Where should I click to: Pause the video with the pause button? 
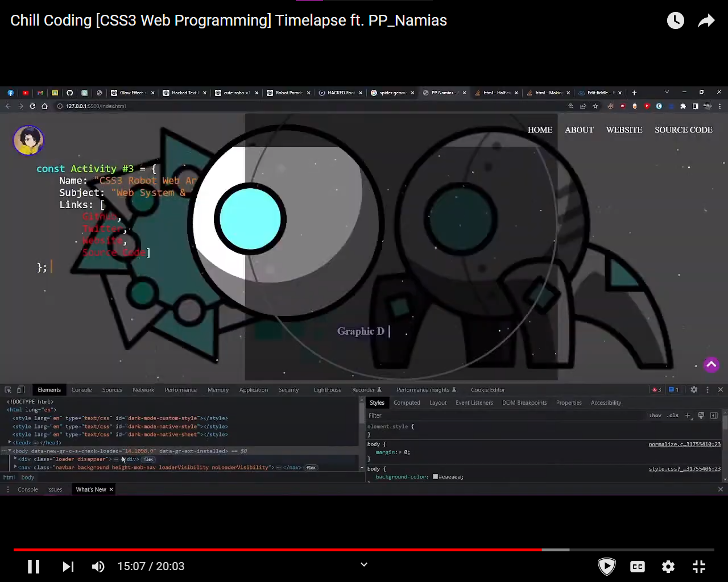coord(34,566)
